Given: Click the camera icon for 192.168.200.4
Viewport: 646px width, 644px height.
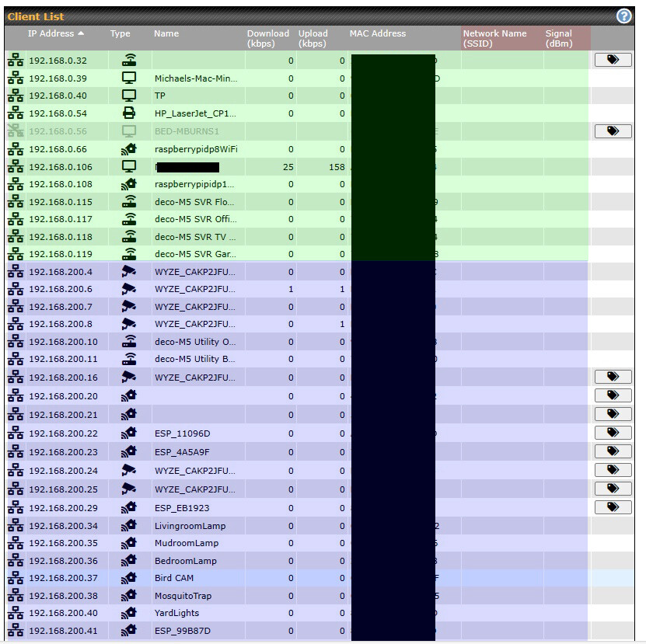Looking at the screenshot, I should click(x=129, y=272).
